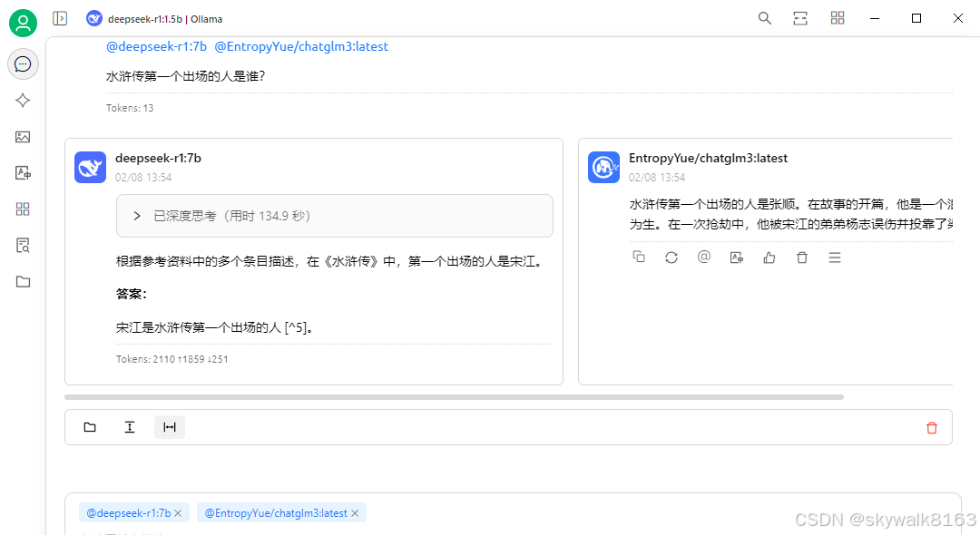Click the EntropyYue/chatglm3:latest response title

tap(708, 159)
